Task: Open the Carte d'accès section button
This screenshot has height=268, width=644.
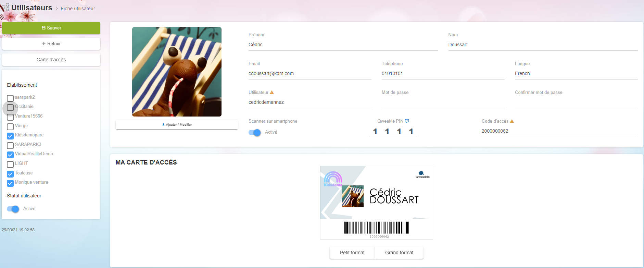Action: (x=51, y=60)
